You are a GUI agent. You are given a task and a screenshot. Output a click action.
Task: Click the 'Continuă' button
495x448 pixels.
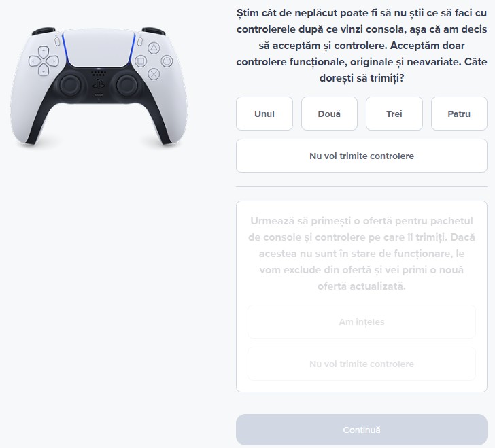[362, 430]
